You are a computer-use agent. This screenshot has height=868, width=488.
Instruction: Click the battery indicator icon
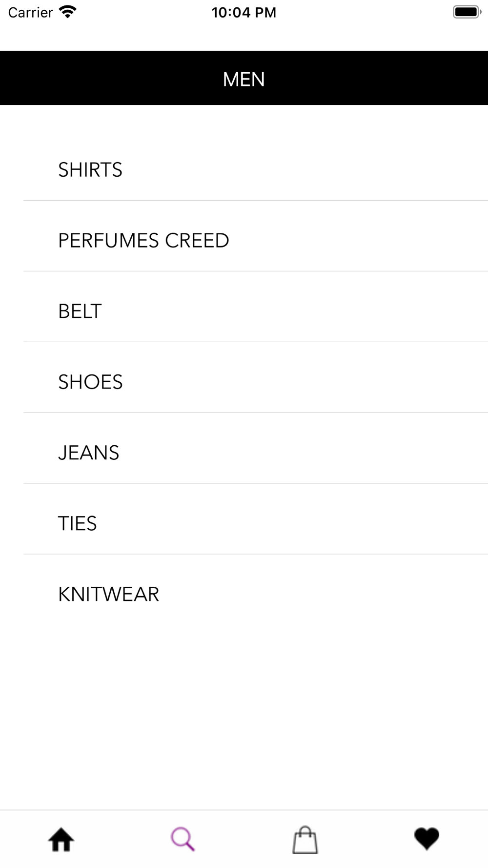(x=467, y=12)
